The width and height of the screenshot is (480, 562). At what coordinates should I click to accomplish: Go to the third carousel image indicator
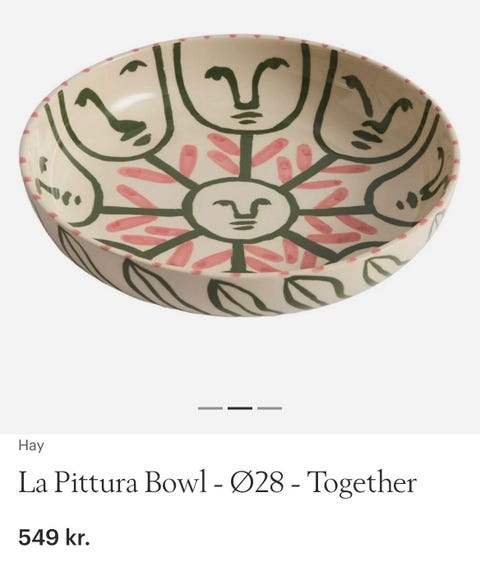tap(270, 408)
